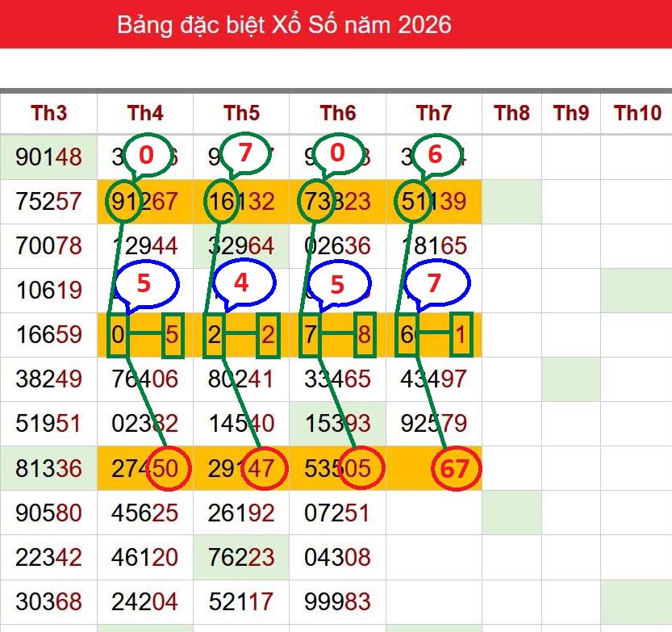Click the red circled 47 in Th5
The height and width of the screenshot is (632, 672).
pyautogui.click(x=262, y=468)
